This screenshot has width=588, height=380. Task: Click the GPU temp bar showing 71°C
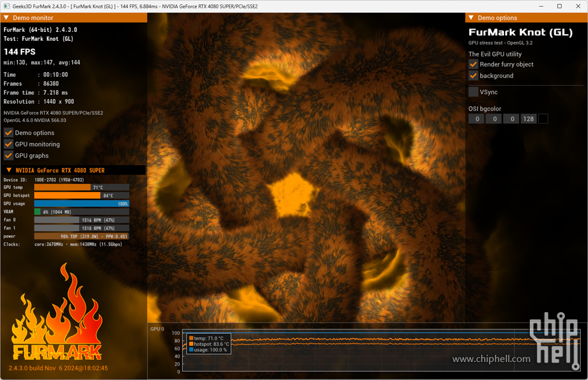click(82, 187)
